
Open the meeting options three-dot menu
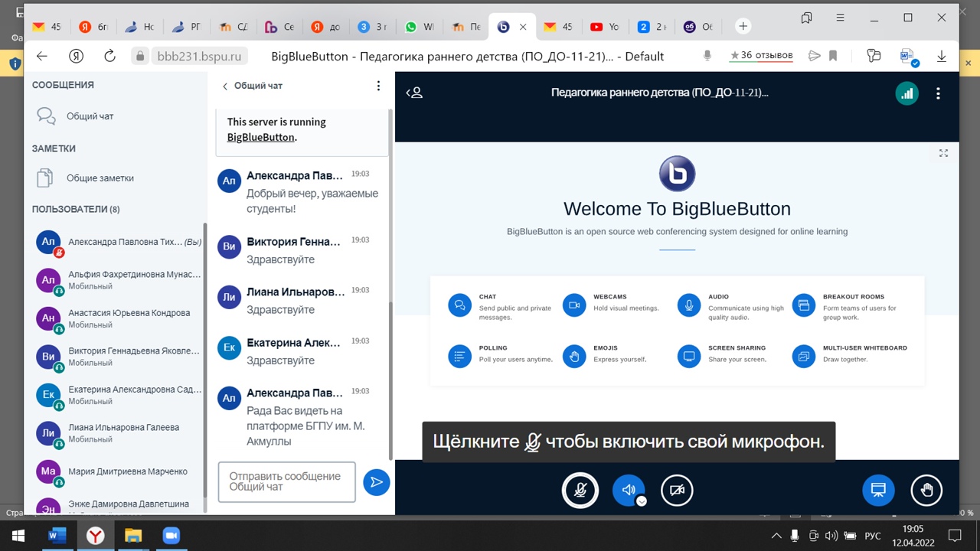click(x=938, y=93)
